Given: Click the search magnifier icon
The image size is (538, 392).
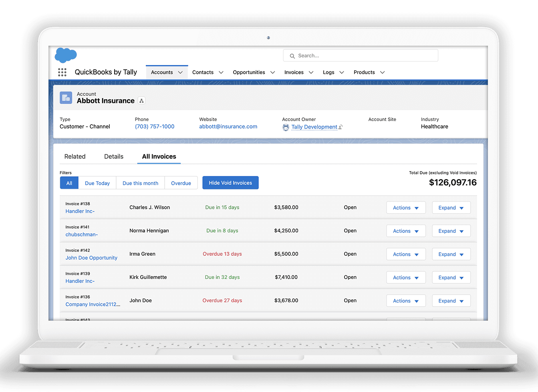Looking at the screenshot, I should (x=292, y=56).
